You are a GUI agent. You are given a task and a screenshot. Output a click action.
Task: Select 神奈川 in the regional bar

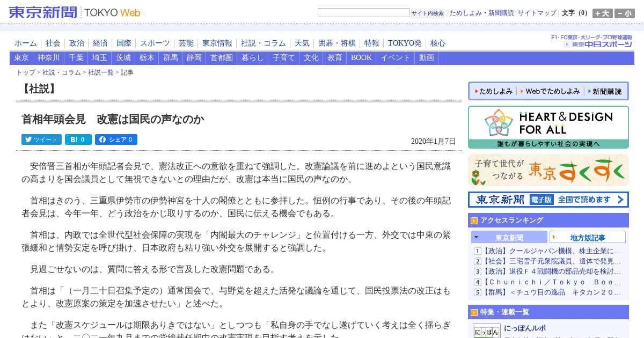49,58
